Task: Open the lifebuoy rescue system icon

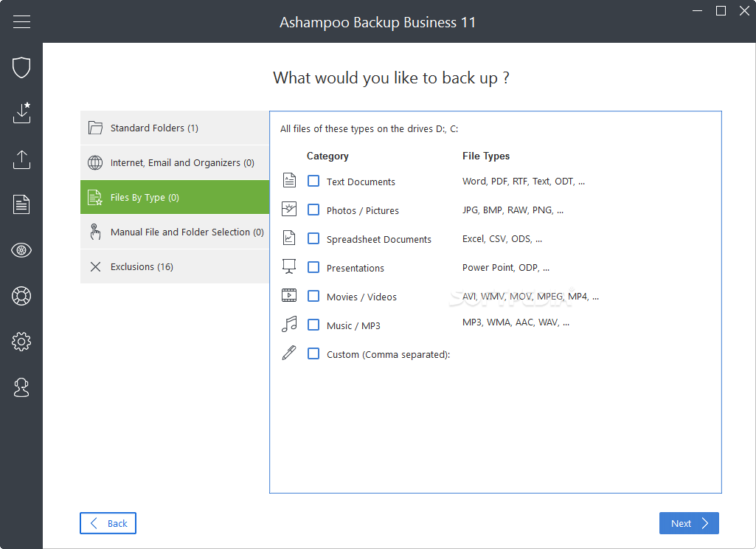Action: pyautogui.click(x=21, y=296)
